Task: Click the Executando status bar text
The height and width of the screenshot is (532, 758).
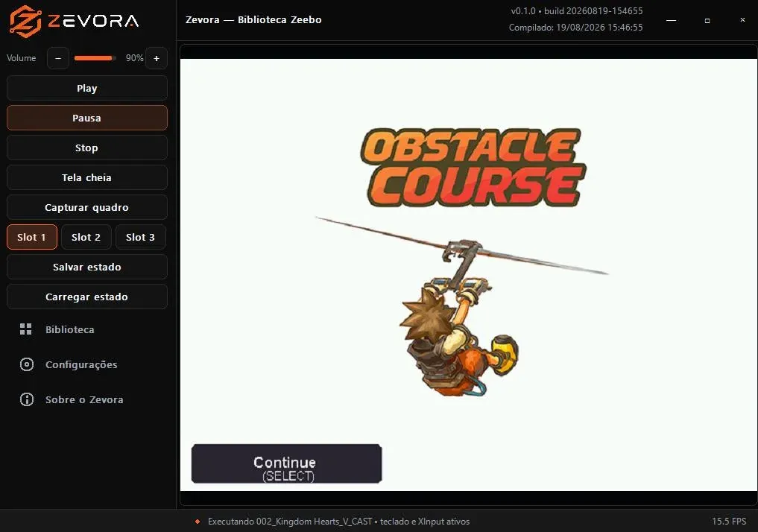Action: pos(338,522)
